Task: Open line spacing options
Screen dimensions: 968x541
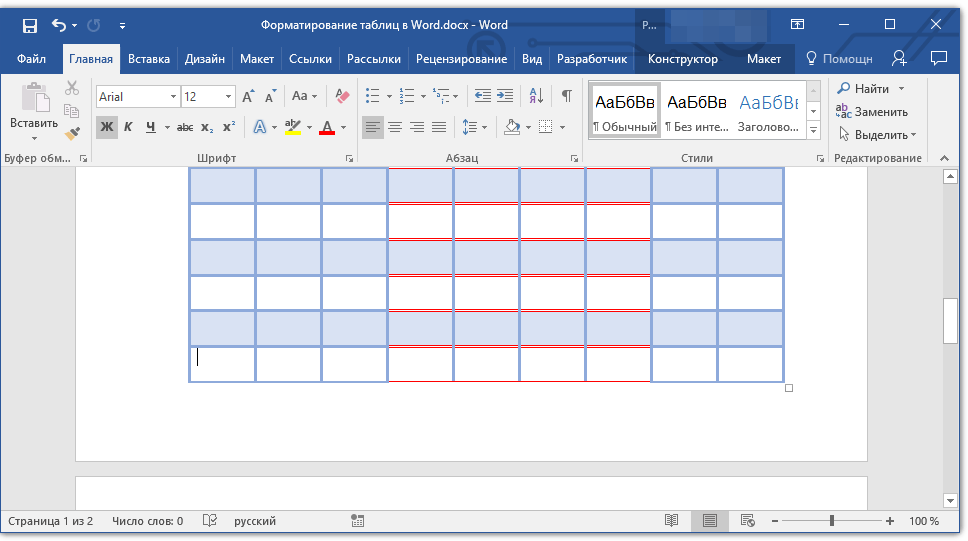Action: tap(474, 127)
